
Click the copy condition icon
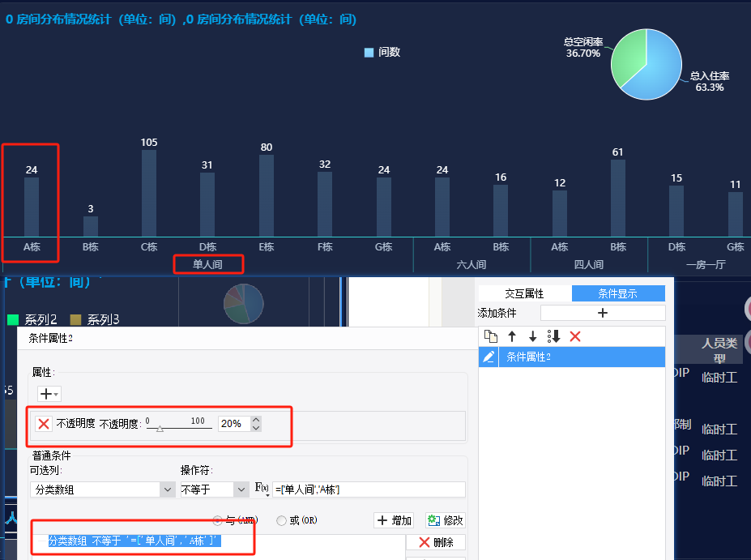490,336
